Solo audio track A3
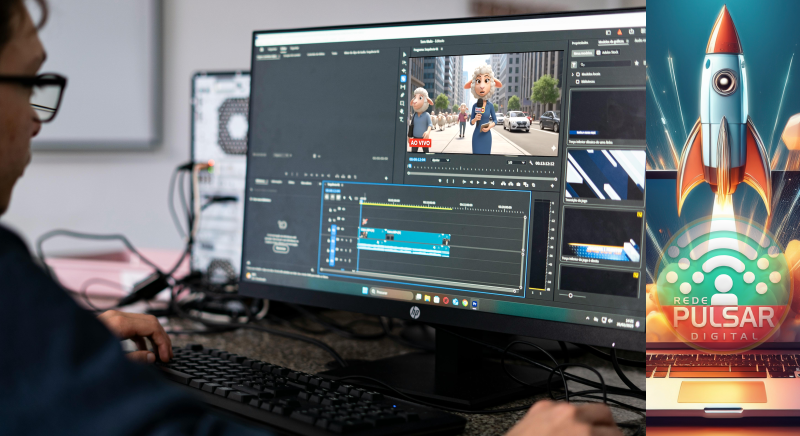 tap(347, 260)
